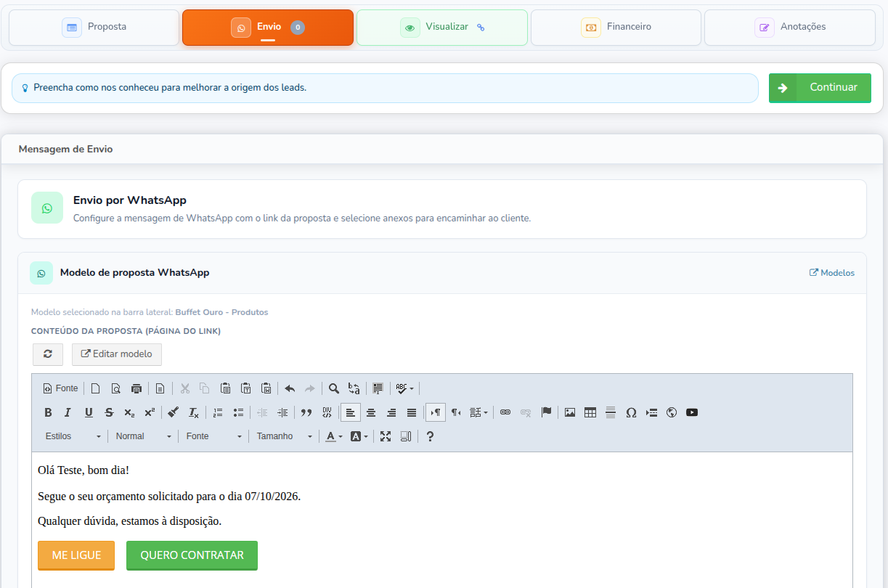The image size is (888, 588).
Task: Open the Normal paragraph format dropdown
Action: 144,436
